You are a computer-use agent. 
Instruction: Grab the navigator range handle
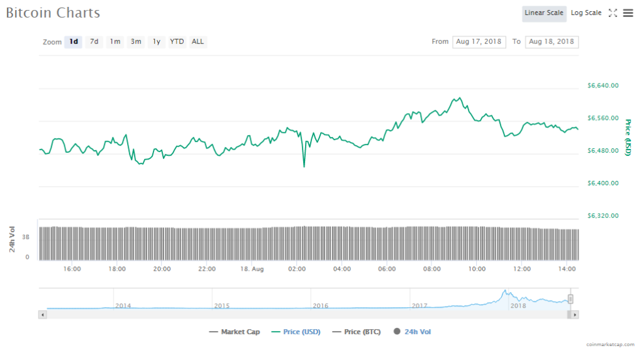[570, 299]
